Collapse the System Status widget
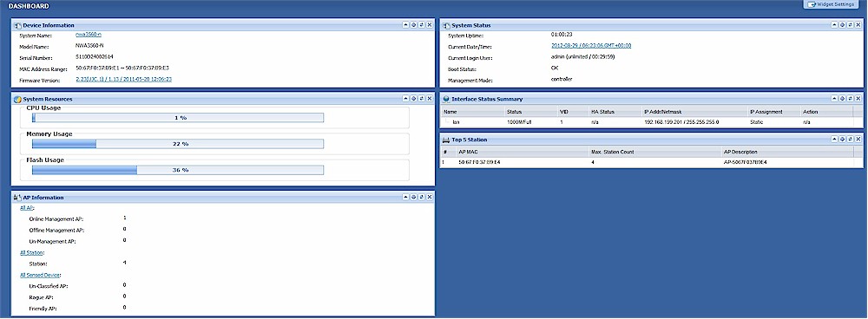The height and width of the screenshot is (319, 868). (x=834, y=25)
